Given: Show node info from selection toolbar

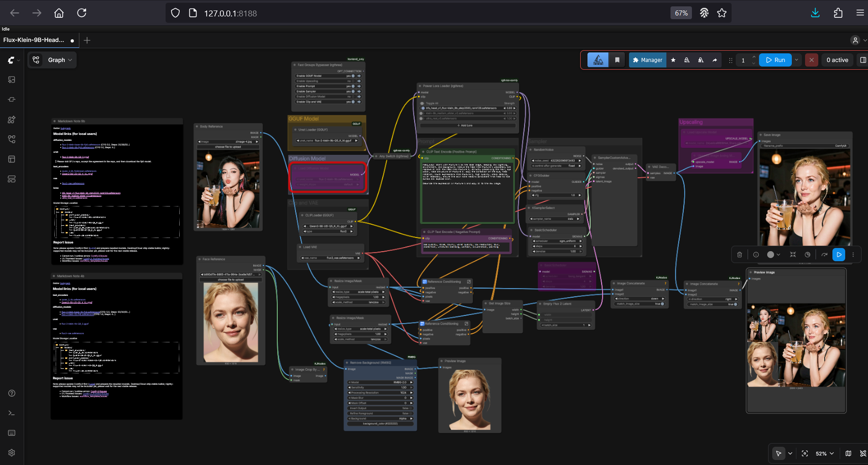Looking at the screenshot, I should click(x=756, y=255).
